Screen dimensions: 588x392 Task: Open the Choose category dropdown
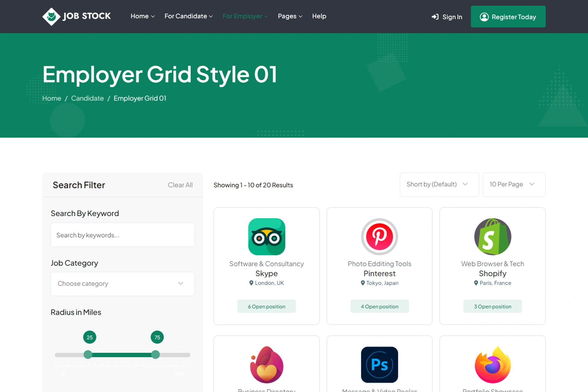pos(123,284)
